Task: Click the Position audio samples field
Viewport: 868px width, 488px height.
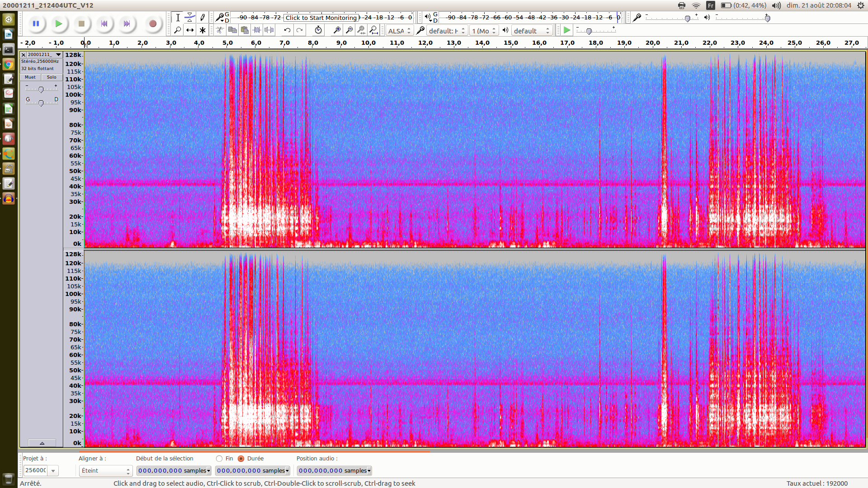Action: (x=334, y=471)
